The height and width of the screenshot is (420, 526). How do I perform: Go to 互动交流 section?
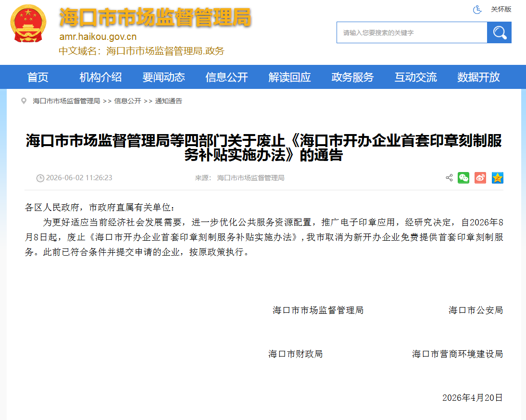tap(415, 77)
